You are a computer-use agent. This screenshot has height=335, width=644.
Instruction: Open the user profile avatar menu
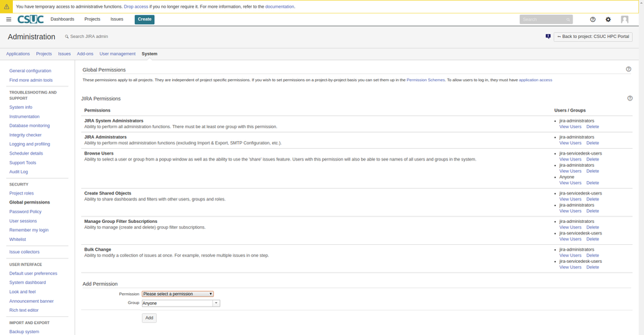click(625, 19)
